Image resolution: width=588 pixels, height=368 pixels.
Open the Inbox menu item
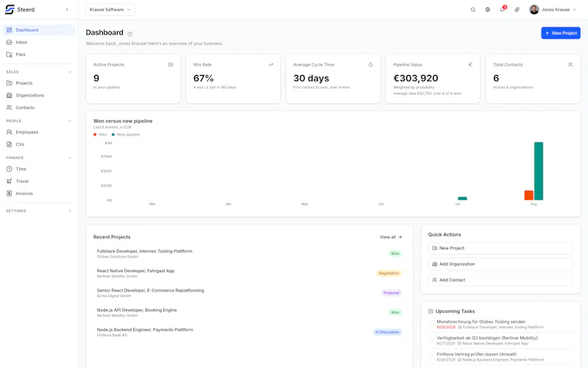tap(39, 42)
